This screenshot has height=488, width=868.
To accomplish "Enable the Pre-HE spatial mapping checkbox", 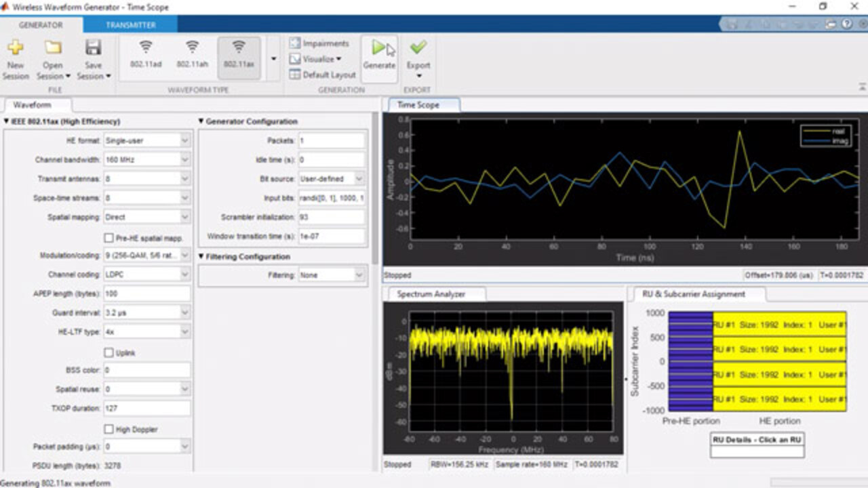I will 108,238.
